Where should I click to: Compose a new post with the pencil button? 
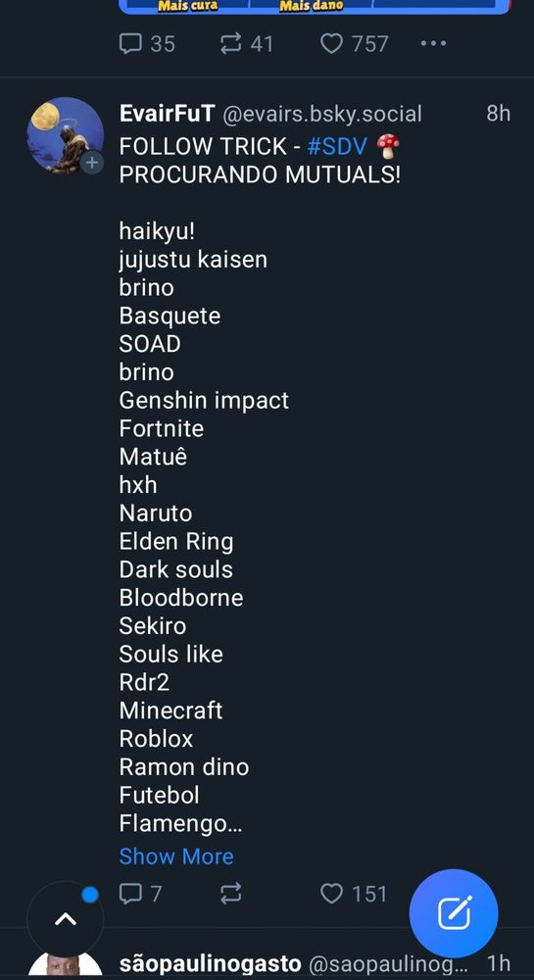click(454, 913)
